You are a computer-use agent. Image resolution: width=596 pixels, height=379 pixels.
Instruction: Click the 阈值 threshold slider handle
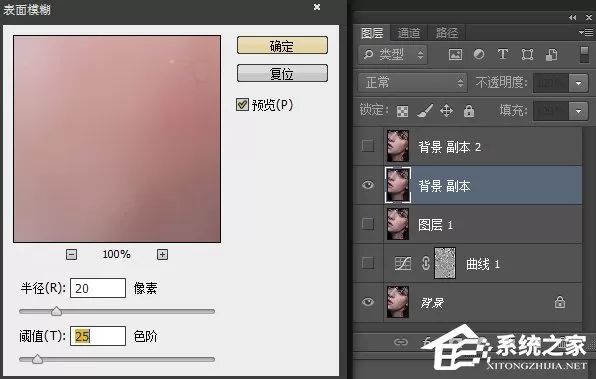click(x=37, y=359)
